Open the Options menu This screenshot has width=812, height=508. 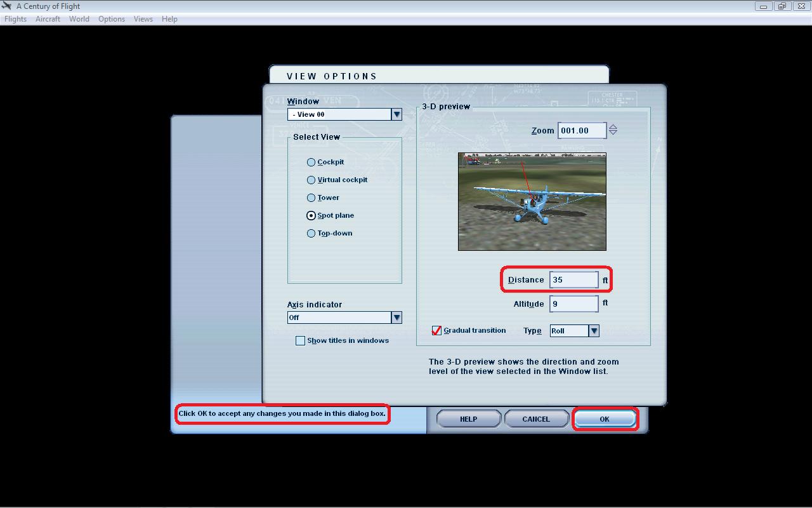[x=112, y=19]
